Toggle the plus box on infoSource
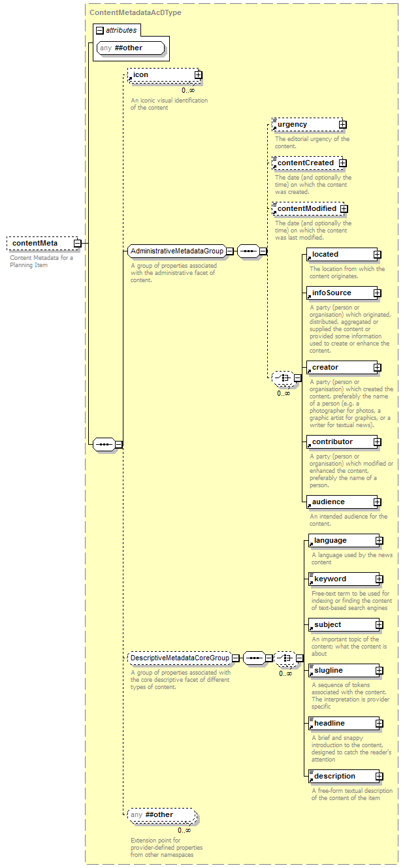 tap(377, 293)
